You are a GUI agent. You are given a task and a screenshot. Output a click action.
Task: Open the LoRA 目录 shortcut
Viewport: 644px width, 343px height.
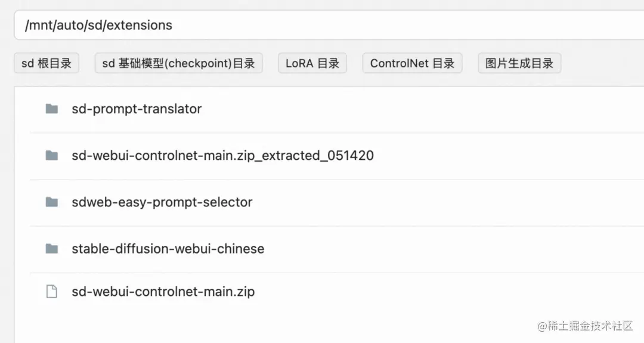point(312,63)
